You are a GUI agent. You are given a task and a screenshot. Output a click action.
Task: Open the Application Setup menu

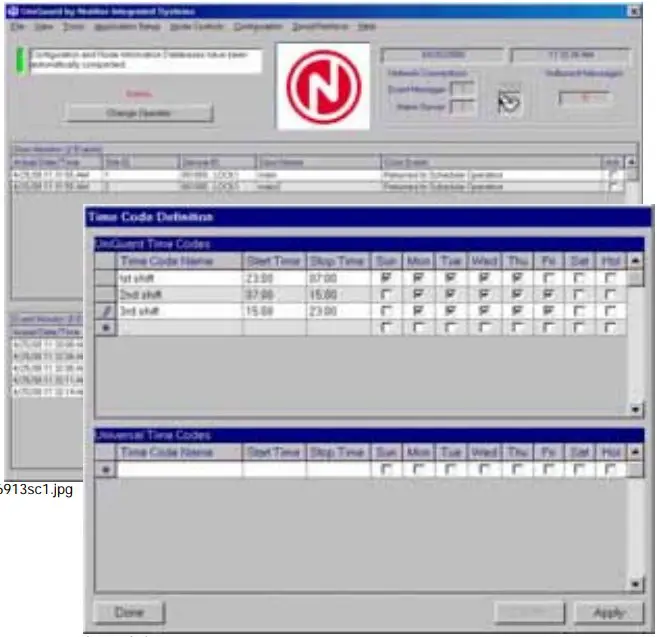(127, 27)
